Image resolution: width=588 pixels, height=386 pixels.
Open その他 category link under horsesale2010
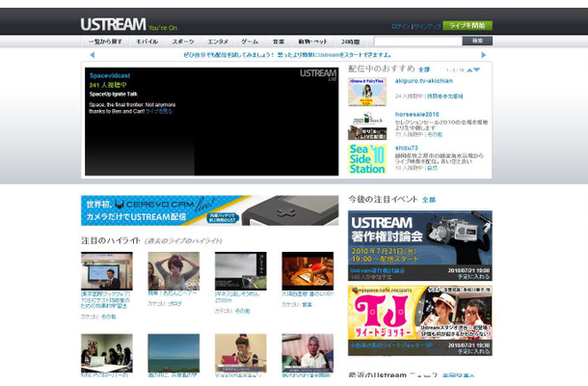pos(435,134)
